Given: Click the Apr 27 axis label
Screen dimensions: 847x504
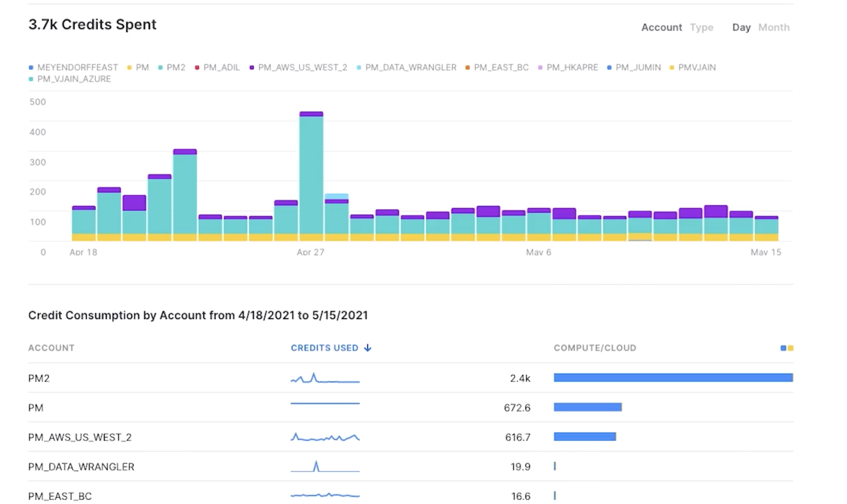Looking at the screenshot, I should pos(310,252).
